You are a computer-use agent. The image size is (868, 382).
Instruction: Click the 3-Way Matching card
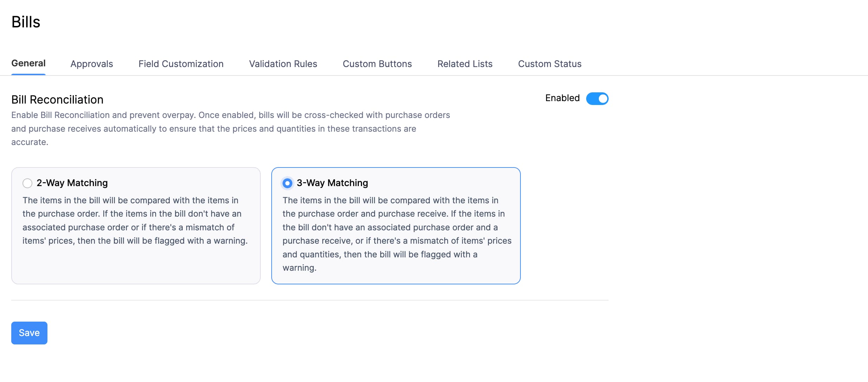(x=396, y=226)
